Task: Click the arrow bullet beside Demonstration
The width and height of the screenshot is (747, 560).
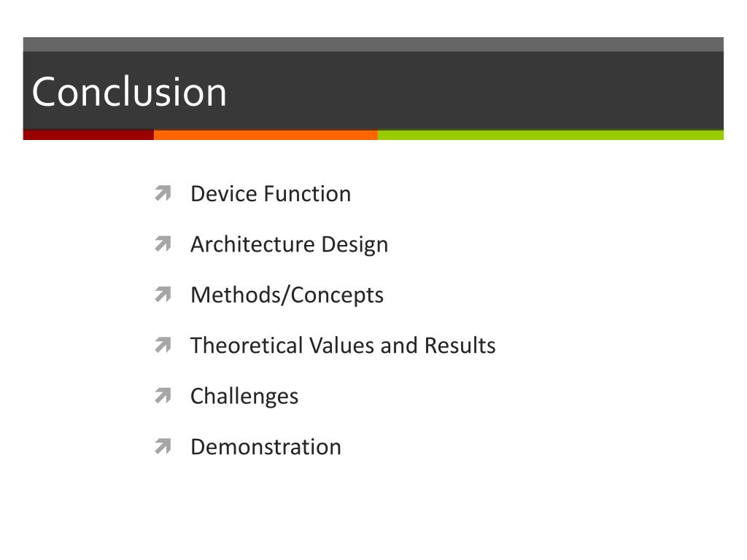Action: (163, 446)
